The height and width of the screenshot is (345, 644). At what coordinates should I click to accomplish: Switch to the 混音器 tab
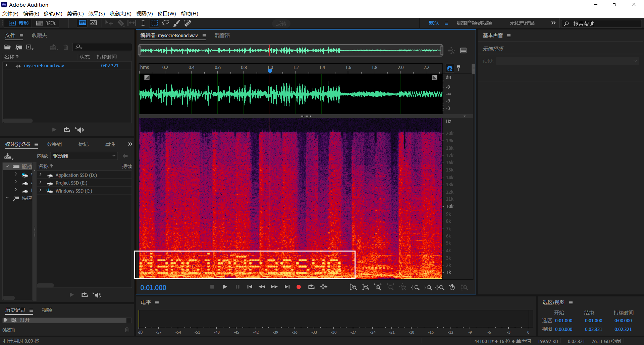(x=222, y=36)
